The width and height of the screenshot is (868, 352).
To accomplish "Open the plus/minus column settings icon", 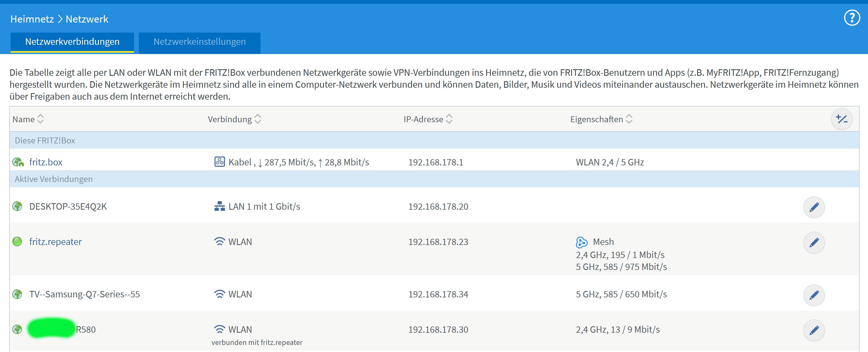I will pos(841,119).
